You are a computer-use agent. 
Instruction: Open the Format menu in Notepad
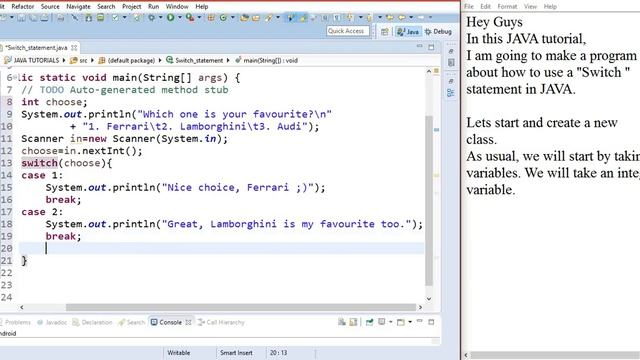[507, 7]
